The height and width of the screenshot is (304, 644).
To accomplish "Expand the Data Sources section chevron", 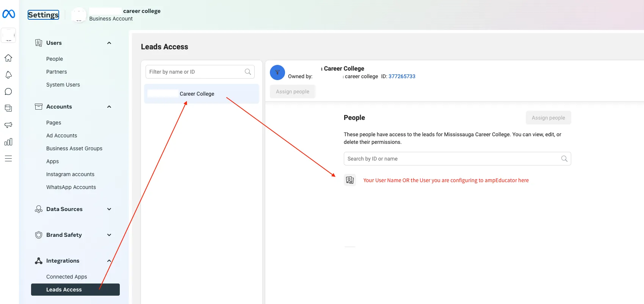I will [x=109, y=209].
